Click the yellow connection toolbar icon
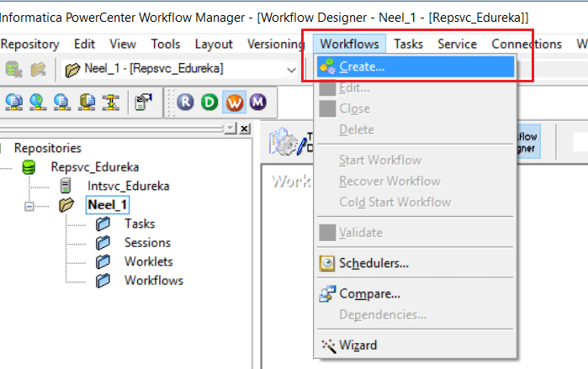The width and height of the screenshot is (588, 369). point(111,102)
